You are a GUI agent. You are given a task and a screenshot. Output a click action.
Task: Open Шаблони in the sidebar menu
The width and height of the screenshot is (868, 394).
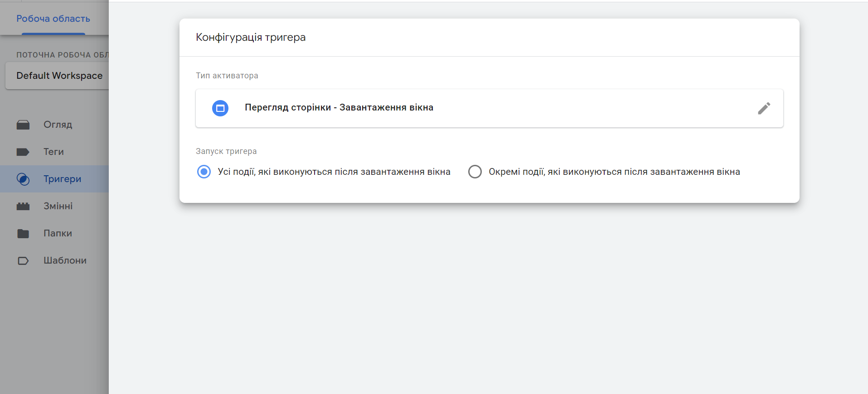pos(54,260)
